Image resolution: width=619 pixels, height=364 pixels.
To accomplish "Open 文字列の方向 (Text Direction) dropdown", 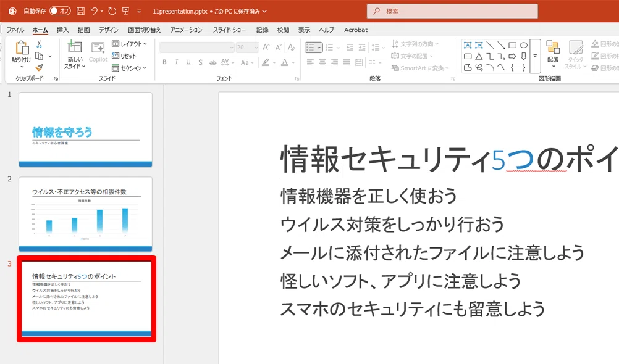I will click(x=415, y=44).
